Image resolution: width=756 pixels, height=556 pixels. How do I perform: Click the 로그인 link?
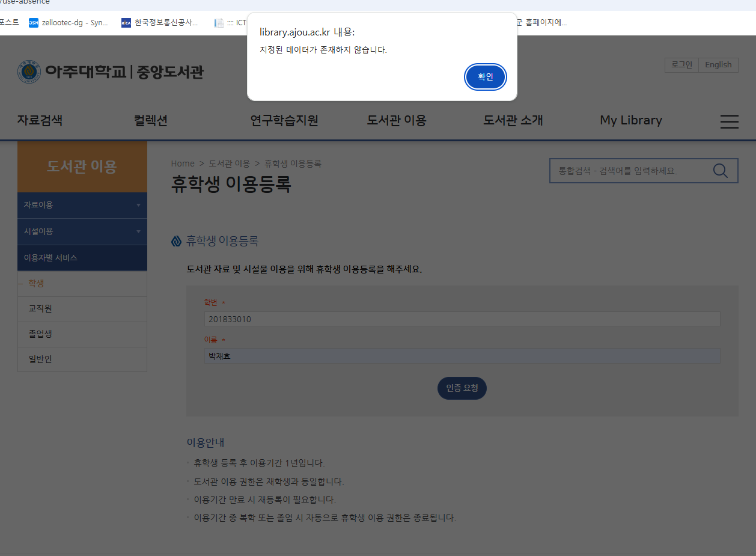coord(681,65)
